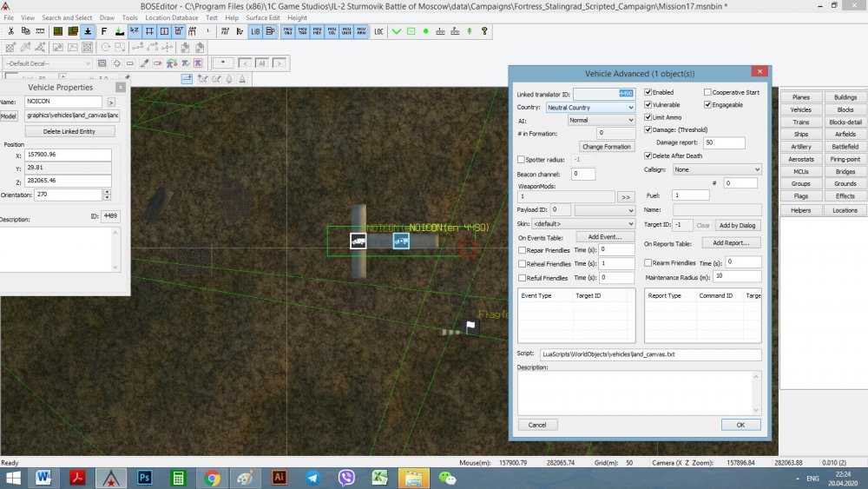Expand the Callsign dropdown
Viewport: 868px width, 489px height.
[716, 169]
